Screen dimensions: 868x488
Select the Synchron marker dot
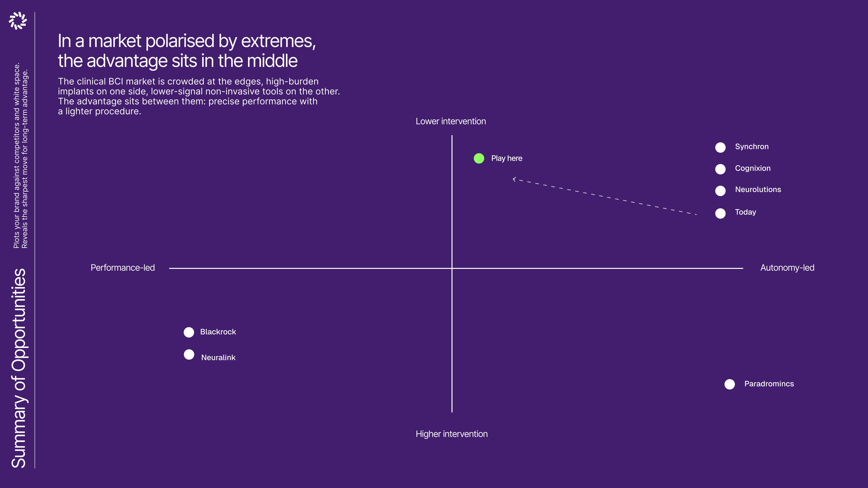click(720, 148)
